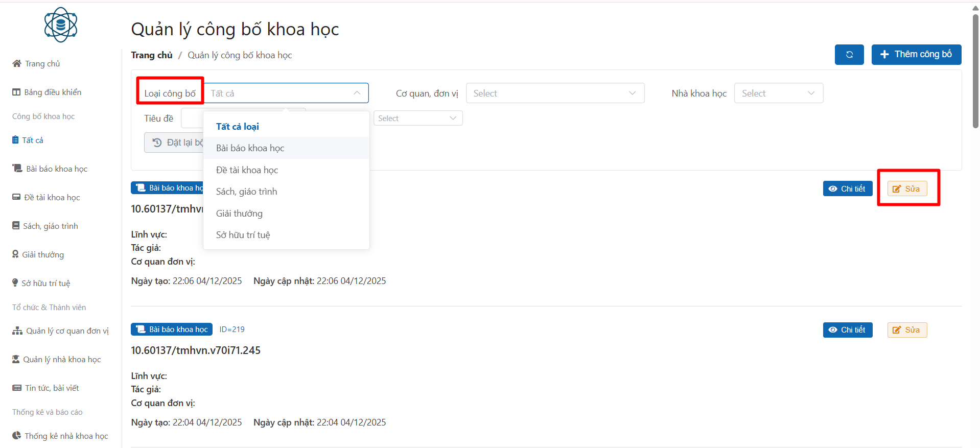Image resolution: width=980 pixels, height=448 pixels.
Task: Select Đề tài khoa học dropdown option
Action: tap(247, 170)
